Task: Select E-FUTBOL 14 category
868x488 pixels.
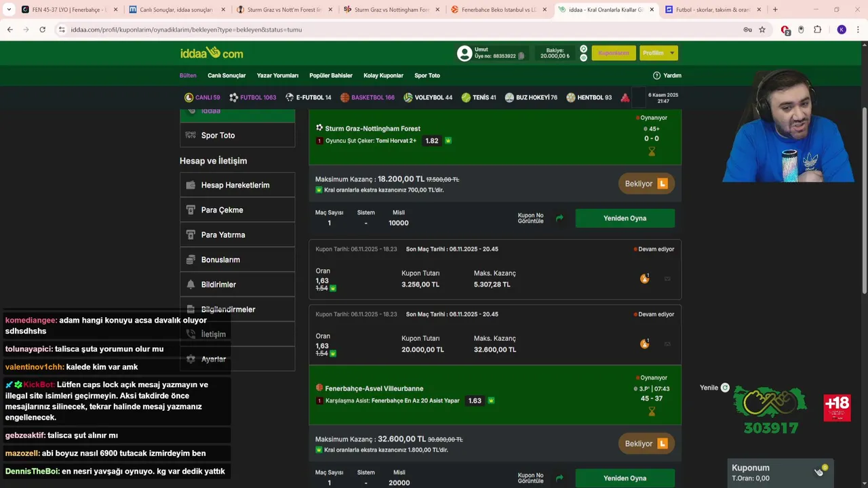Action: (309, 98)
